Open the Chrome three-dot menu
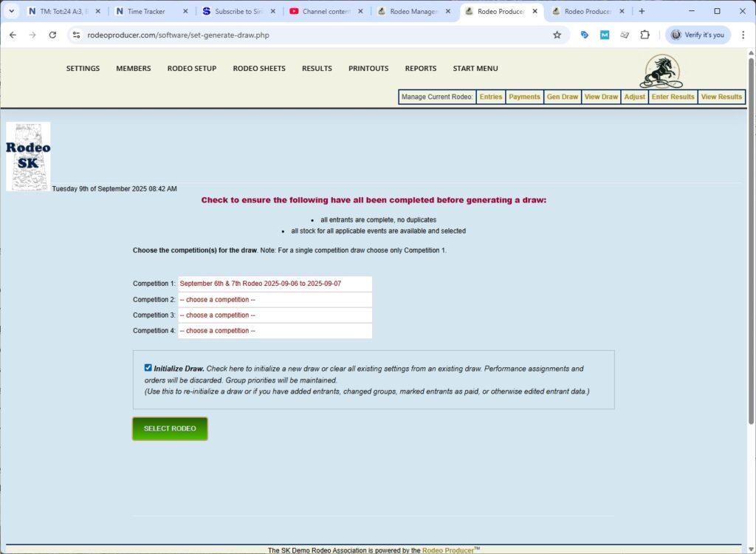The height and width of the screenshot is (554, 756). (743, 35)
